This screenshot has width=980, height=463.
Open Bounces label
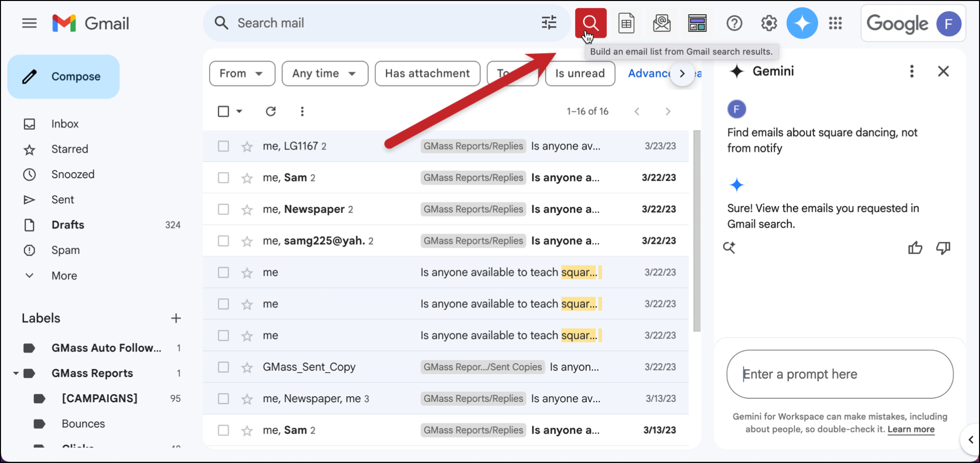83,424
